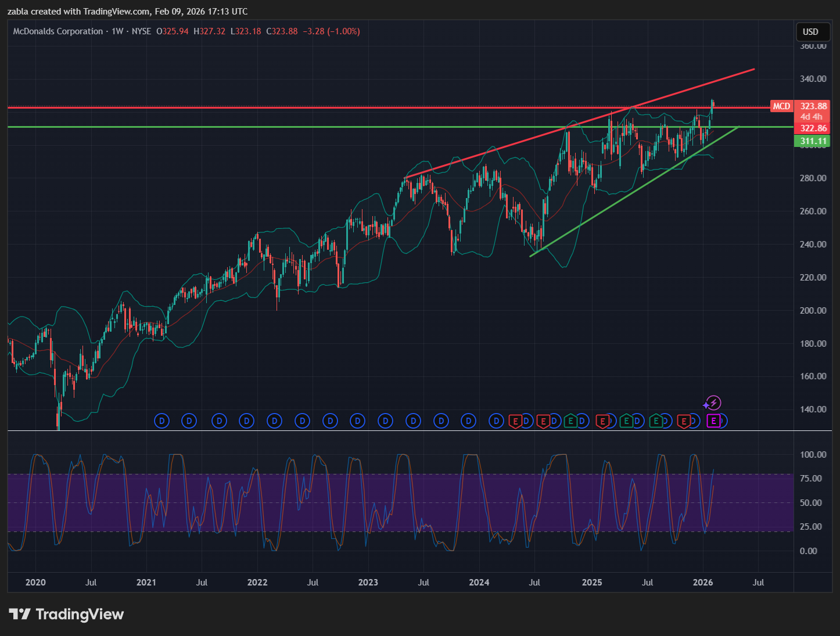Click the 1W interval label in legend
Viewport: 840px width, 636px height.
point(117,31)
